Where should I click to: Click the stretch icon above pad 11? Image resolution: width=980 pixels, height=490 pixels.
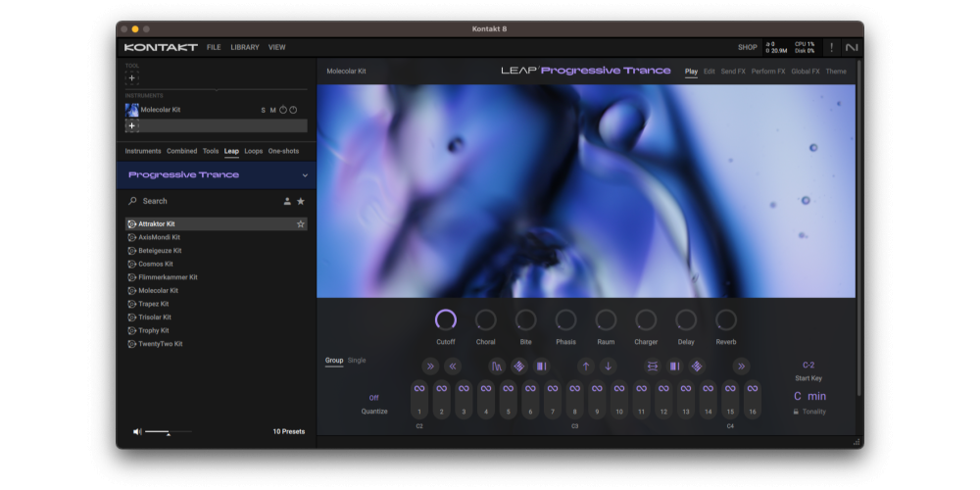[x=653, y=367]
